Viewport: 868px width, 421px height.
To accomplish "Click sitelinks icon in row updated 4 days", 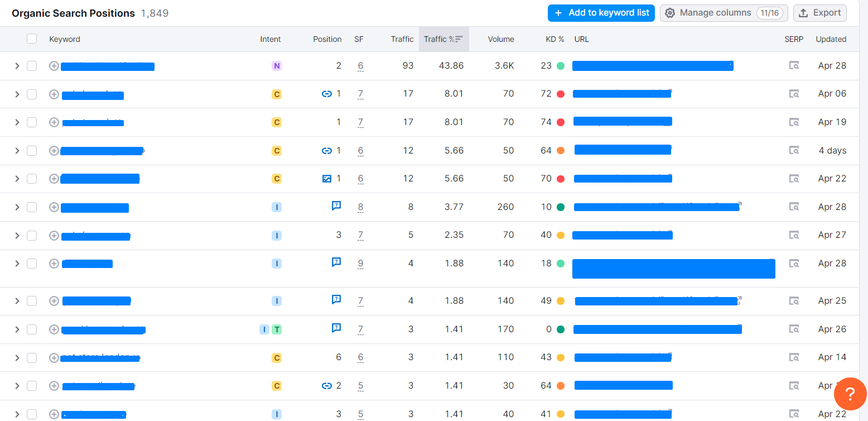I will (x=327, y=150).
